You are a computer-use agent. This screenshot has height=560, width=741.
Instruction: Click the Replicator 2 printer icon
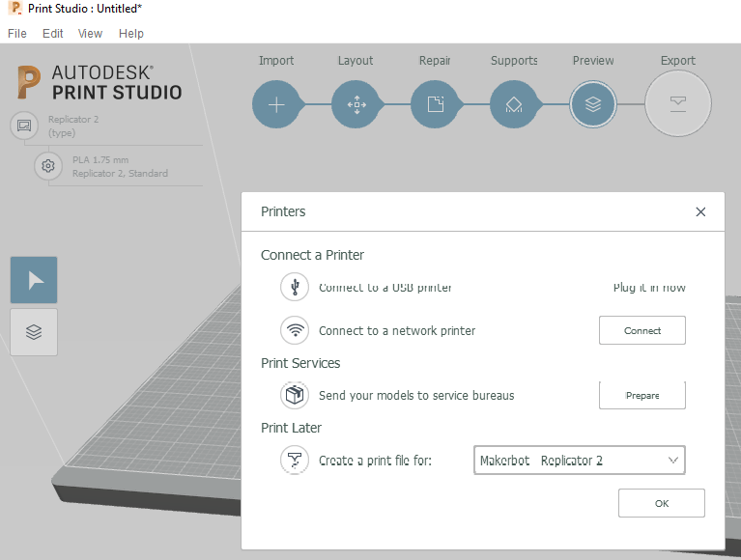[x=23, y=126]
